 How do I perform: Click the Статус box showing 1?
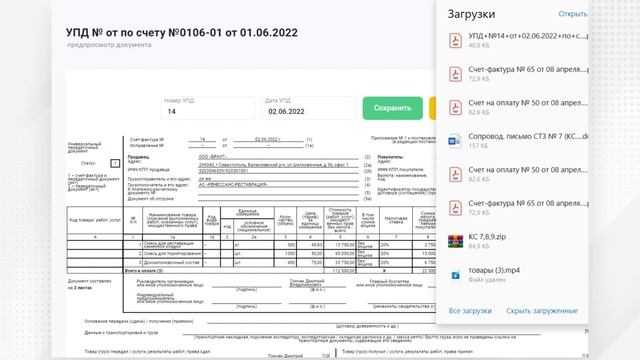115,163
